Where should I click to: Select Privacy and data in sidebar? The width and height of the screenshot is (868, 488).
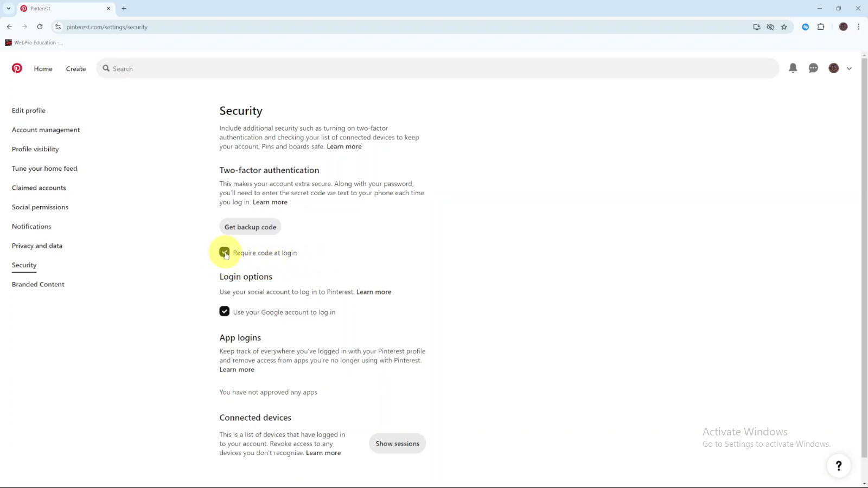[37, 246]
